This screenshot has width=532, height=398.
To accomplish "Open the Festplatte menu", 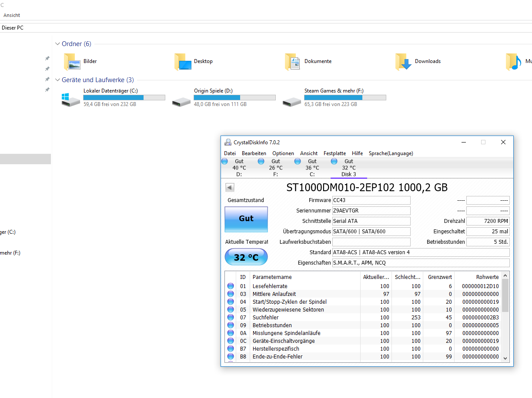I will pos(335,153).
